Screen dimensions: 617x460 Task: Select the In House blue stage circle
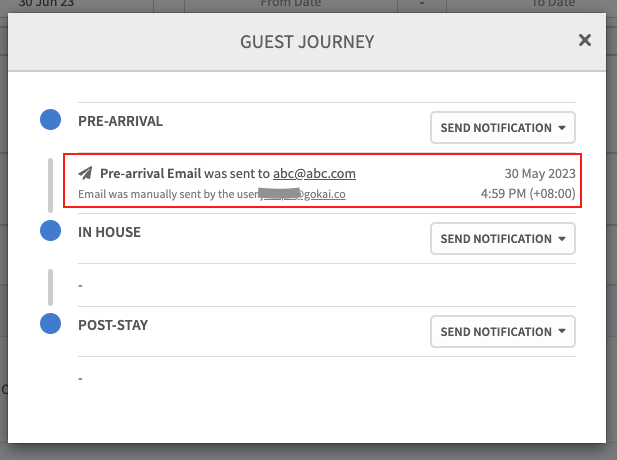[x=51, y=231]
